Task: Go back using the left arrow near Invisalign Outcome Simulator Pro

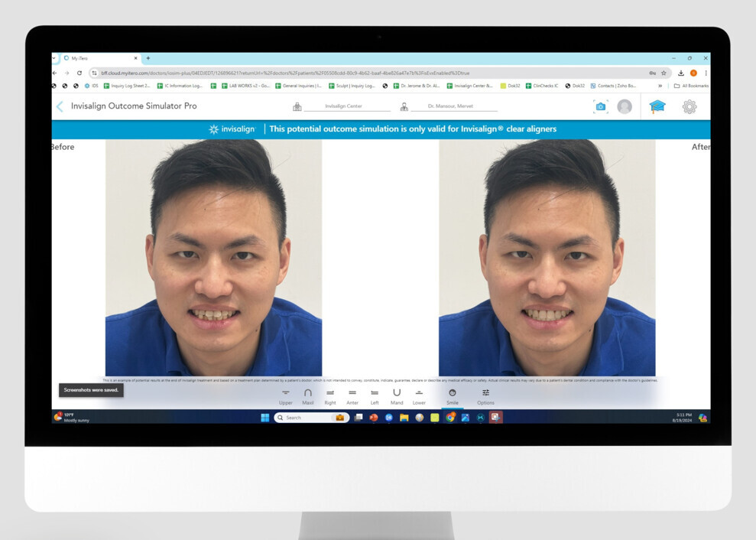Action: 60,106
